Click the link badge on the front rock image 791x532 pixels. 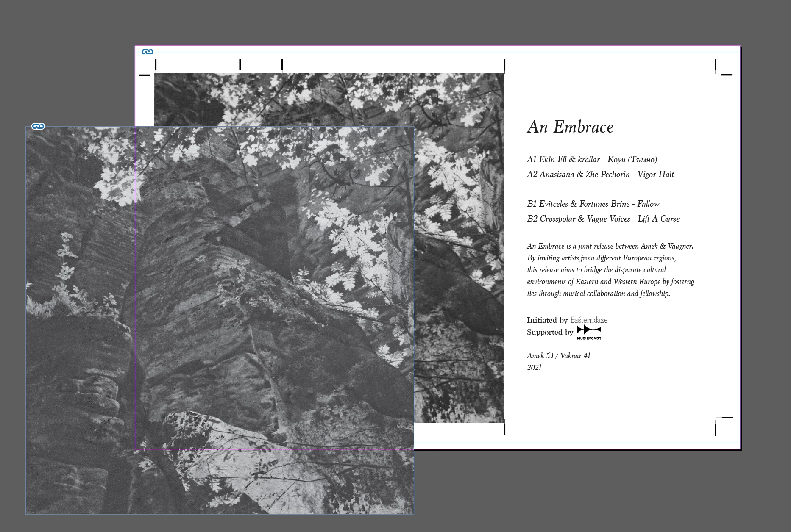point(38,126)
